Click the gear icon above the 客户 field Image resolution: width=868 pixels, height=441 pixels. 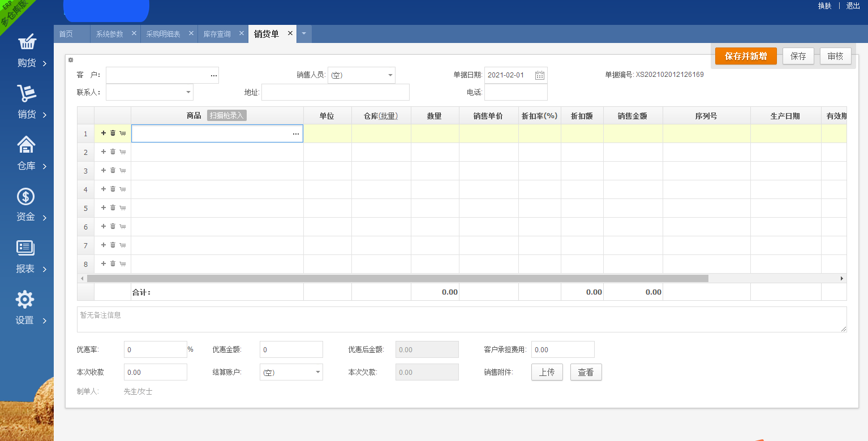70,60
